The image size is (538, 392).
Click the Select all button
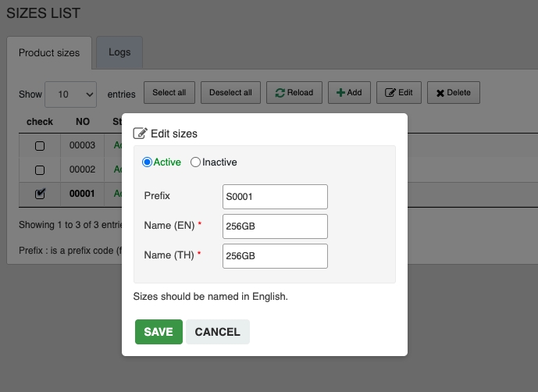[169, 93]
